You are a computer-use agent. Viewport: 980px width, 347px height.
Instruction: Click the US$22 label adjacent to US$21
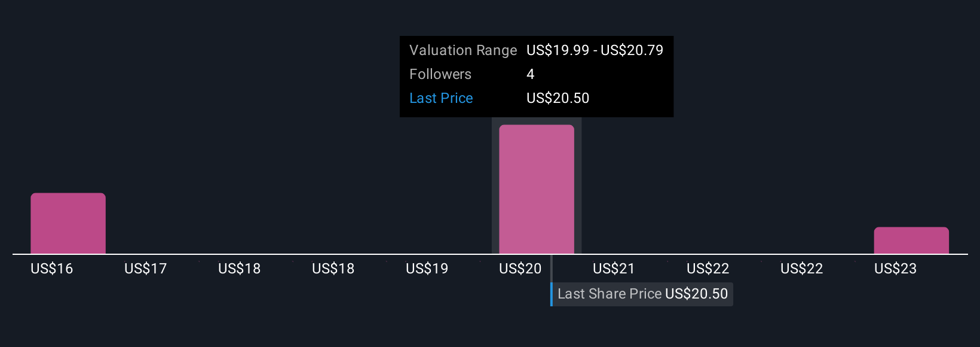pos(708,269)
